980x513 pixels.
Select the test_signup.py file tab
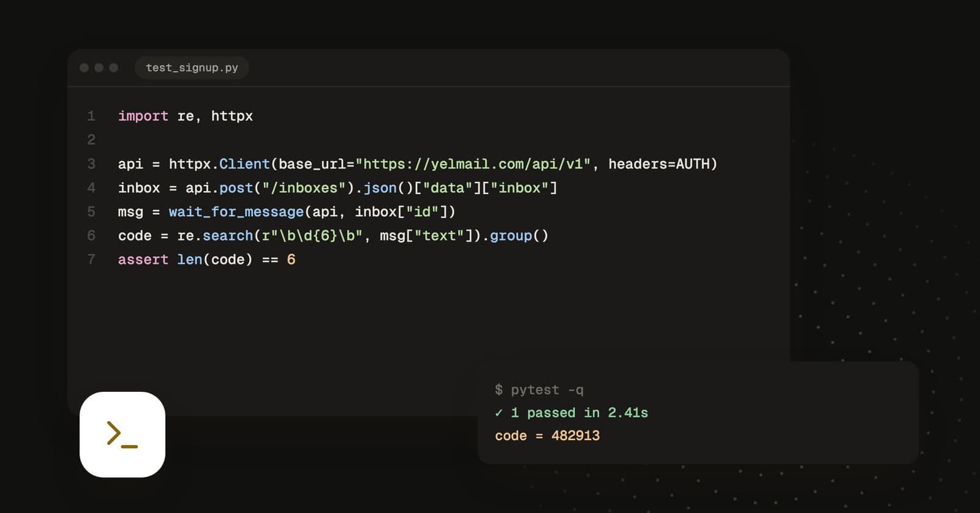(x=192, y=67)
